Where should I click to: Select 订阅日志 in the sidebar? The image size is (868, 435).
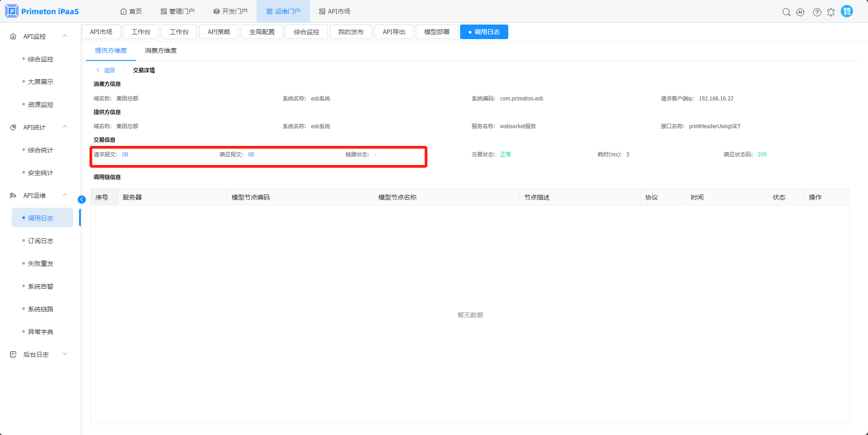tap(40, 241)
